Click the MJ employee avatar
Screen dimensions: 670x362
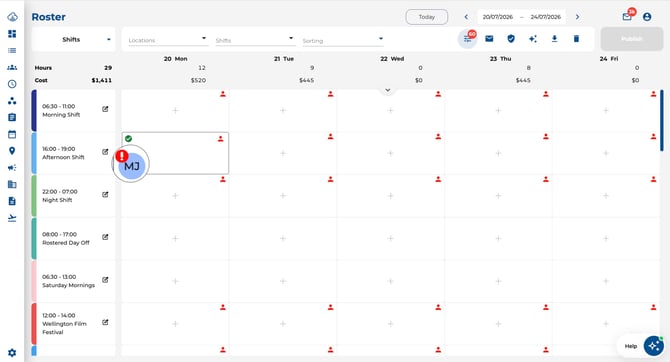point(132,166)
